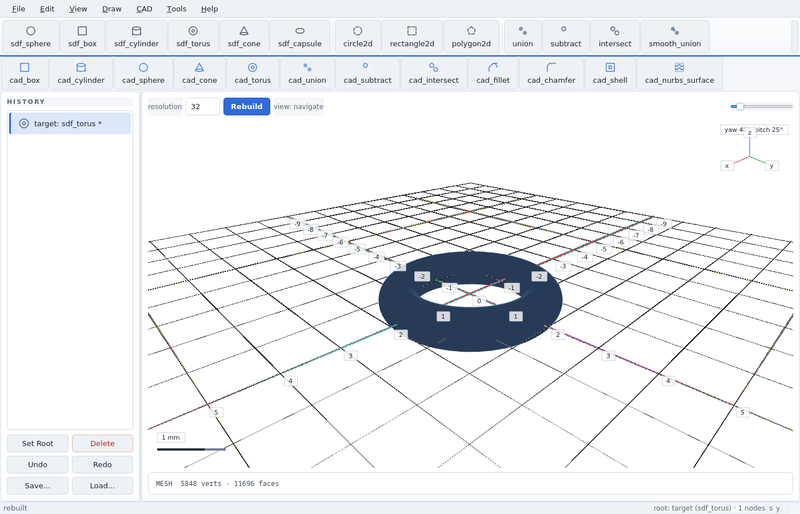Click the z axis label on gizmo
The height and width of the screenshot is (514, 800).
749,133
